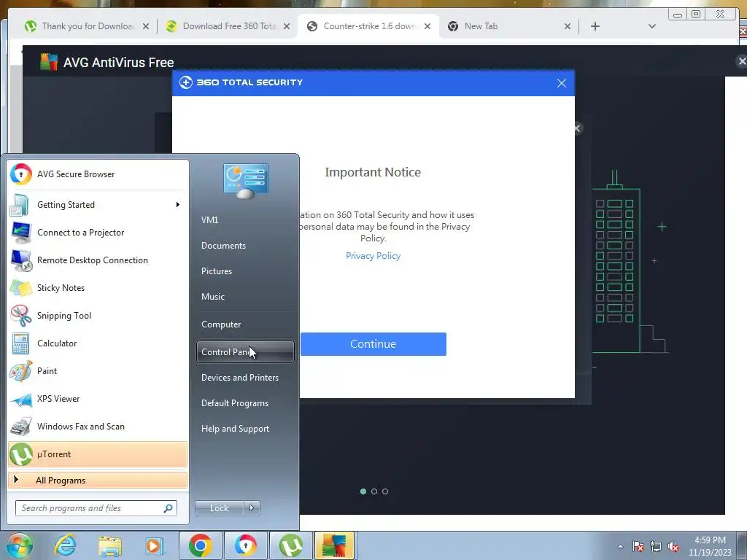Screen dimensions: 747x560
Task: Launch Connect to a Projector
Action: [x=98, y=233]
